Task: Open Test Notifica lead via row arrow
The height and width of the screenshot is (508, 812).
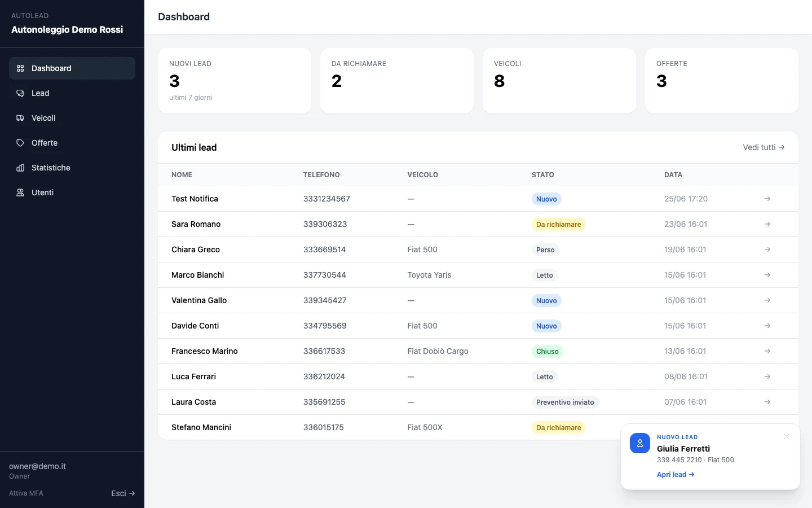Action: click(767, 199)
